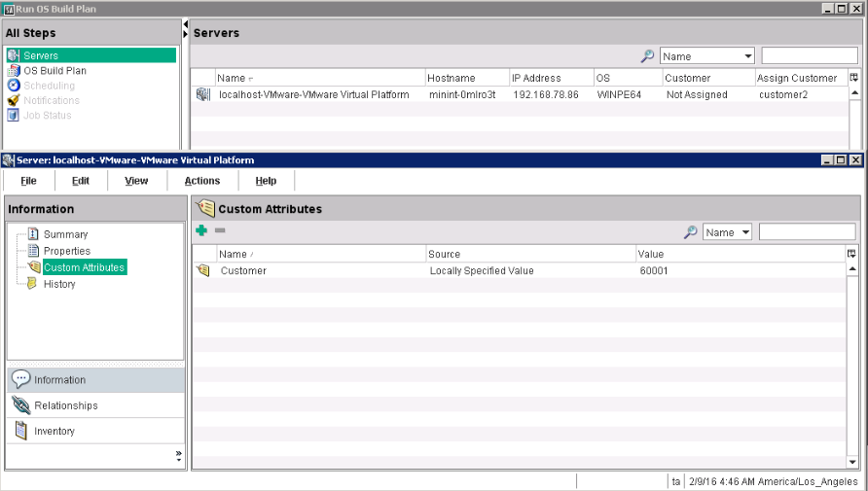Expand the navigation pane overflow chevron
868x491 pixels.
click(x=178, y=454)
